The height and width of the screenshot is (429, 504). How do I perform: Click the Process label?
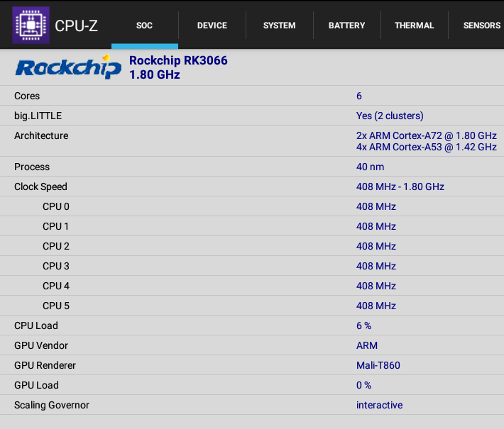click(32, 167)
